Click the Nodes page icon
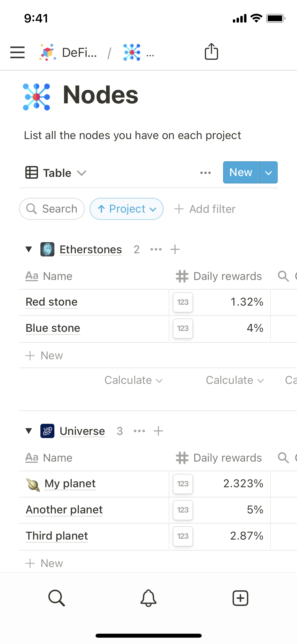The width and height of the screenshot is (297, 644). (x=36, y=97)
